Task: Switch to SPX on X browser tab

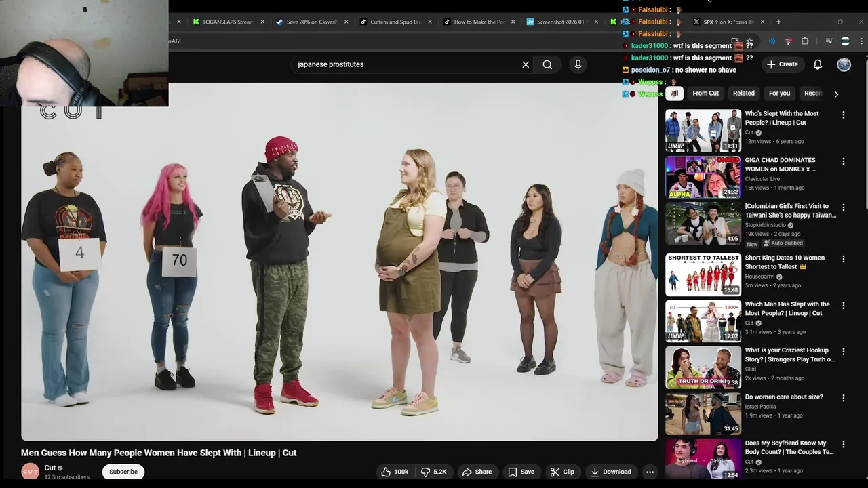Action: tap(728, 22)
